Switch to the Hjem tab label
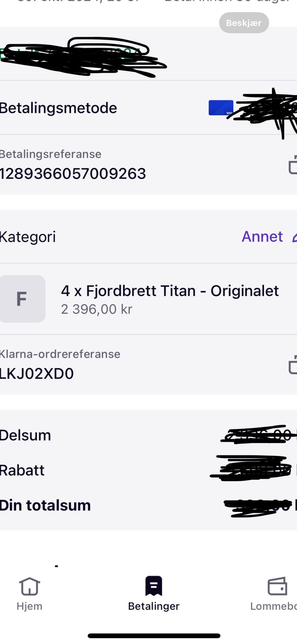The image size is (297, 644). [29, 606]
